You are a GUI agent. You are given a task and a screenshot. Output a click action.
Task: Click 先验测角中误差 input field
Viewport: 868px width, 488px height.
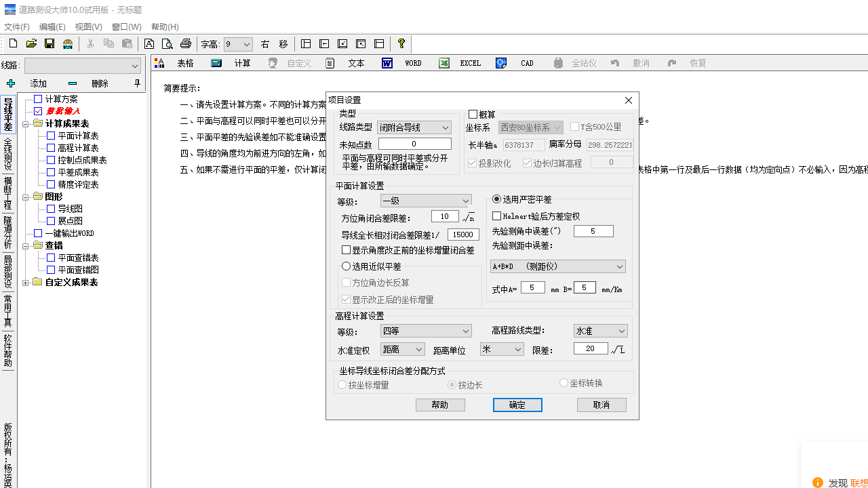[x=593, y=231]
